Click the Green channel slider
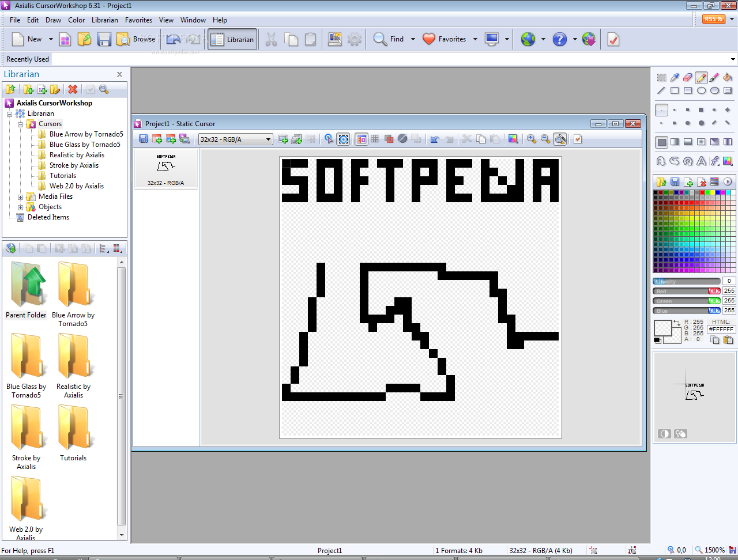The width and height of the screenshot is (738, 560). click(687, 301)
